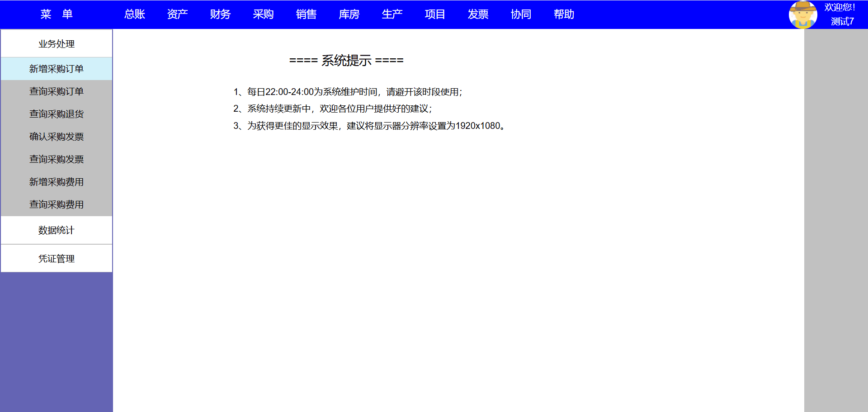Viewport: 868px width, 412px height.
Task: Expand the 数据统计 sidebar section
Action: pos(57,230)
